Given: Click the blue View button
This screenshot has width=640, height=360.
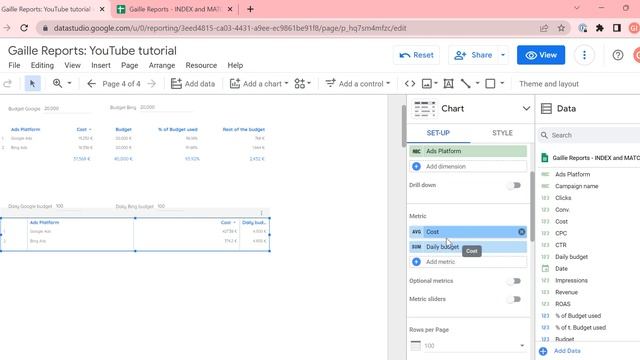Looking at the screenshot, I should [541, 55].
